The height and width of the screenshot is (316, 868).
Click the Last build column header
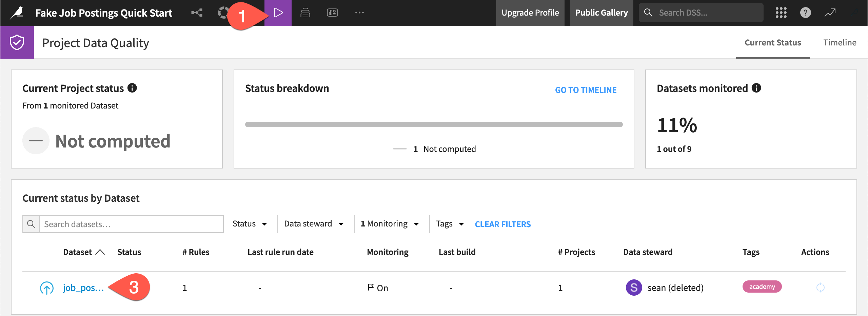(457, 252)
